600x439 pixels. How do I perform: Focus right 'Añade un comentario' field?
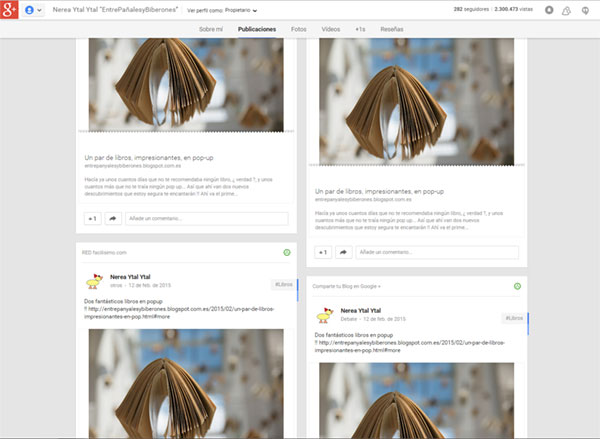(x=437, y=252)
